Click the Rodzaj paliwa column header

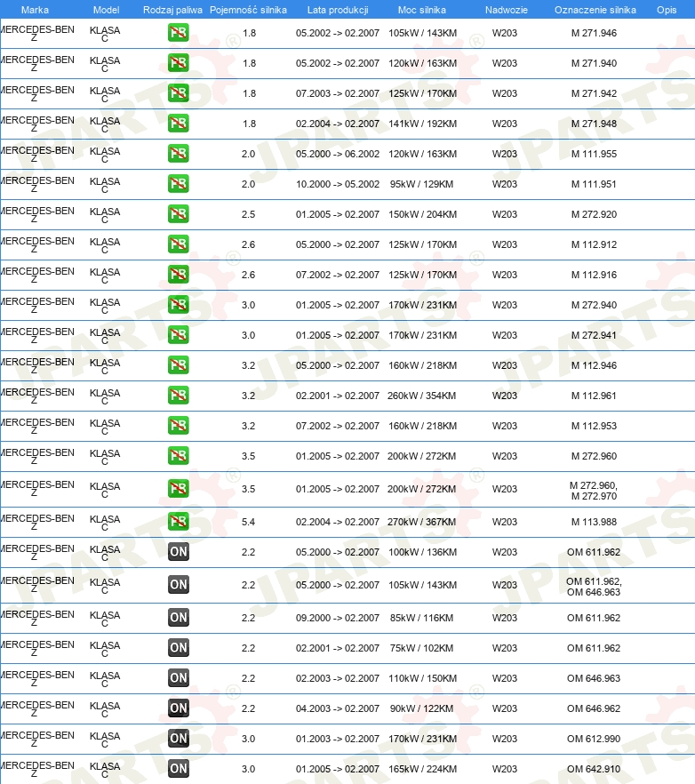pos(172,10)
